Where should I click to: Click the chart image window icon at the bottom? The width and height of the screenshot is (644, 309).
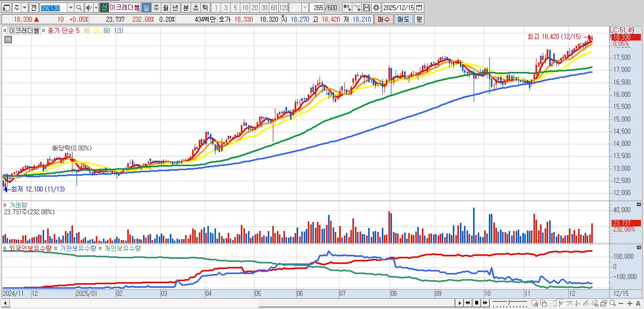(604, 303)
